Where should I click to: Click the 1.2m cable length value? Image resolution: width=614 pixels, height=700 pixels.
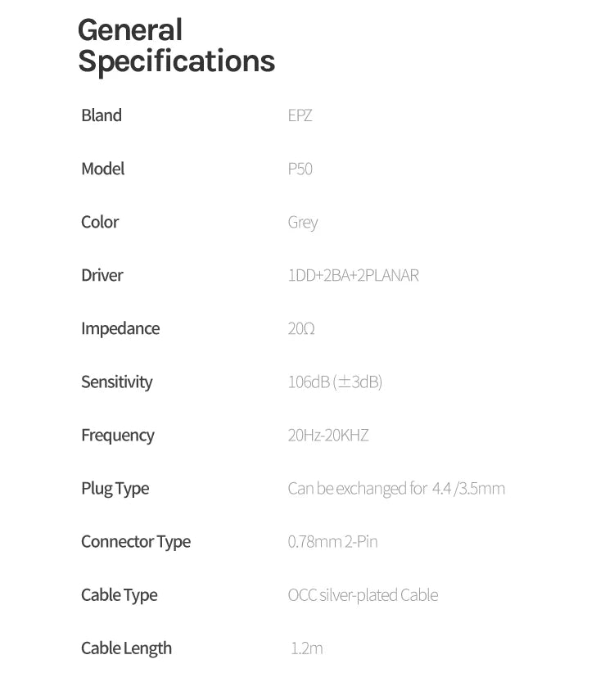[307, 648]
